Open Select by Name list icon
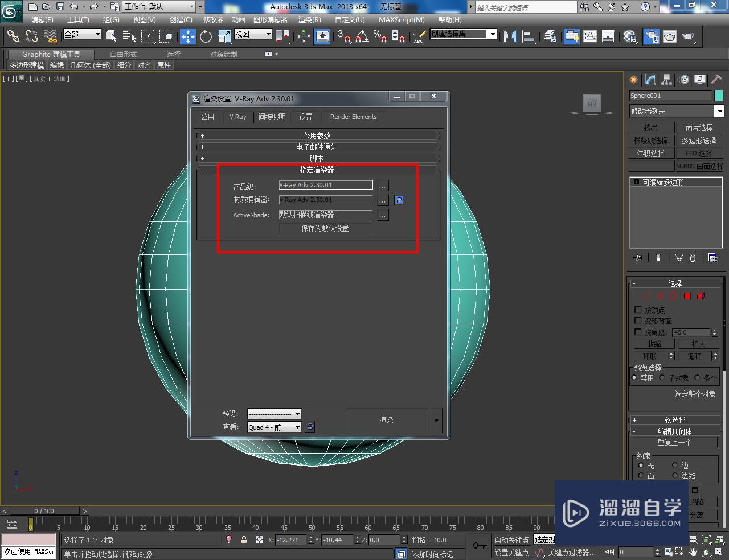 [x=129, y=36]
